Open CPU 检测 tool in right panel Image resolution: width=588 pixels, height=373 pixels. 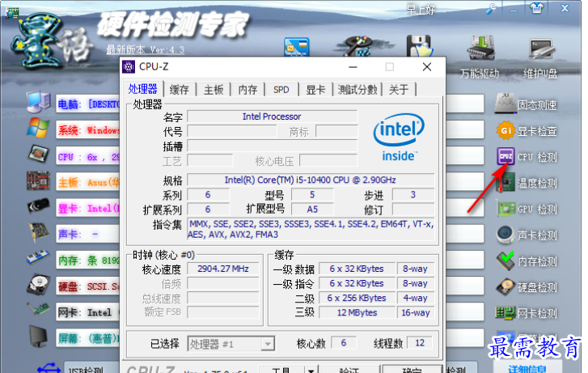pos(527,157)
